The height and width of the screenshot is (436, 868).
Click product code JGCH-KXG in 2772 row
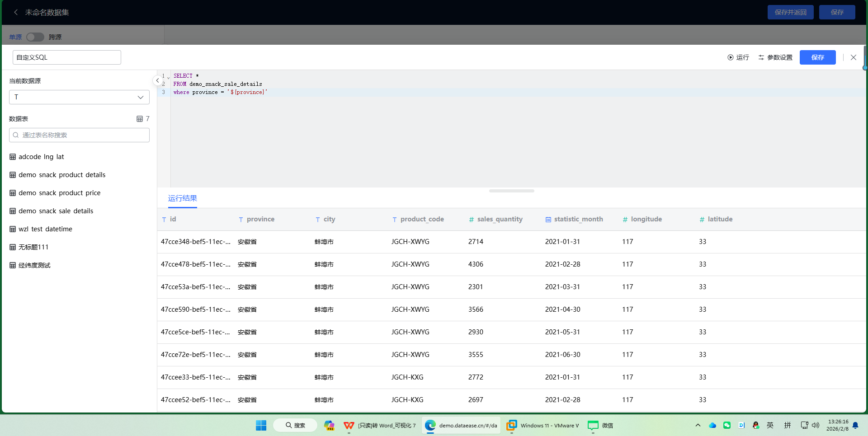tap(407, 377)
